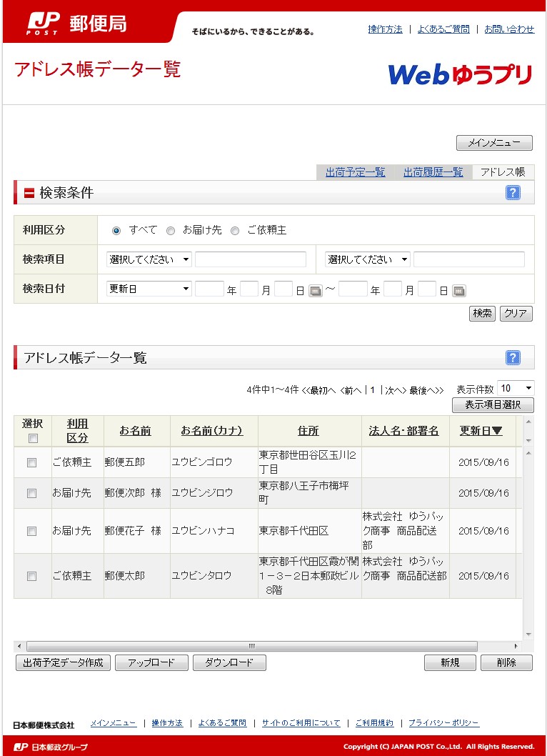
Task: Click the Japan Post 郵便局 logo
Action: 77,24
